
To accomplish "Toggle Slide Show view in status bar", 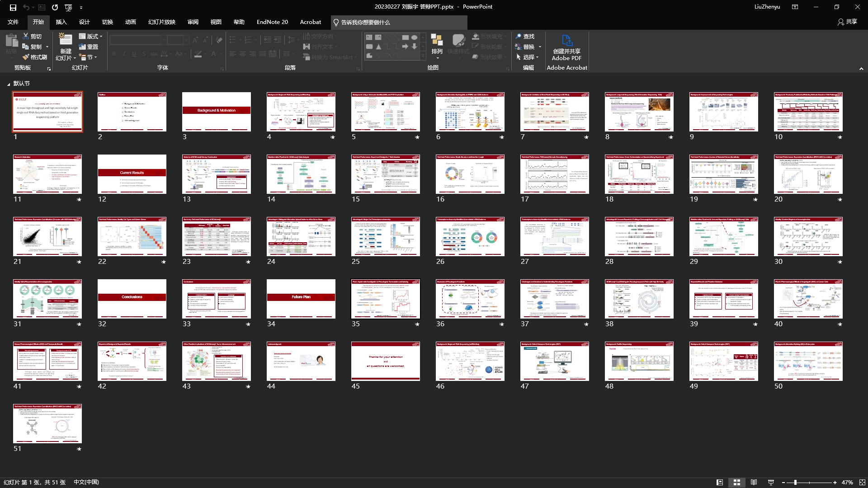I will (x=771, y=482).
